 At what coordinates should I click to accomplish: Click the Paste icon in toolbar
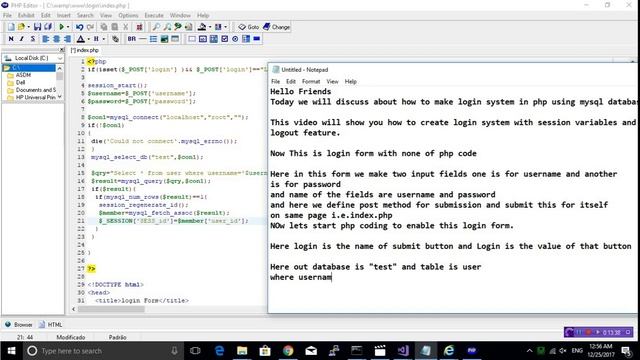click(115, 27)
